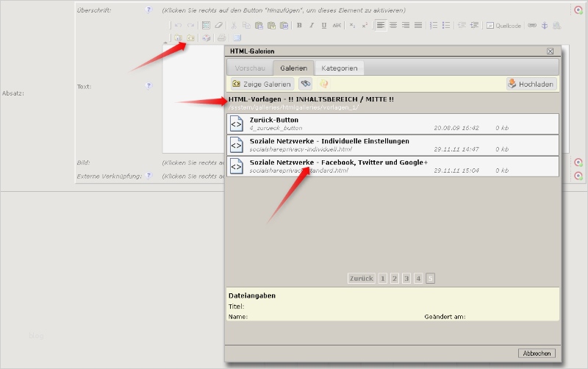This screenshot has width=588, height=369.
Task: Align text right
Action: pos(406,26)
